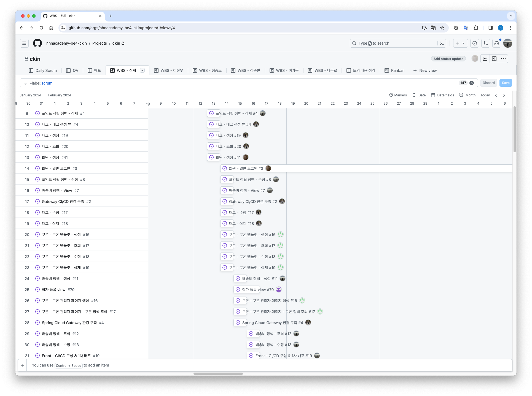Open the create new plus dropdown
The height and width of the screenshot is (396, 532).
pyautogui.click(x=460, y=43)
